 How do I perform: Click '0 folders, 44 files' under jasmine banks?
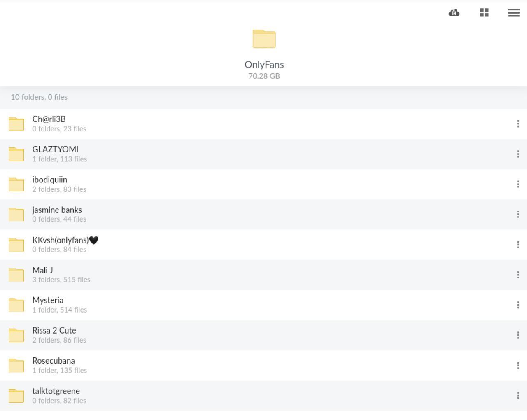(x=59, y=219)
